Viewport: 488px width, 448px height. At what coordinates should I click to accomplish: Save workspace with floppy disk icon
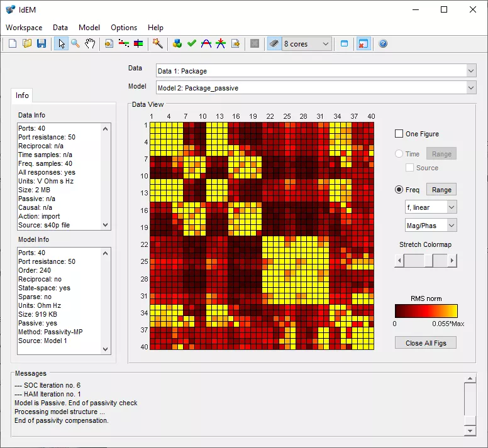click(x=42, y=44)
